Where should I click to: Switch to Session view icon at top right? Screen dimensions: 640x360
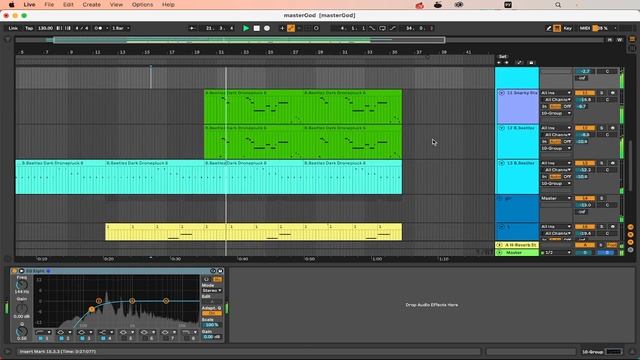click(x=632, y=48)
